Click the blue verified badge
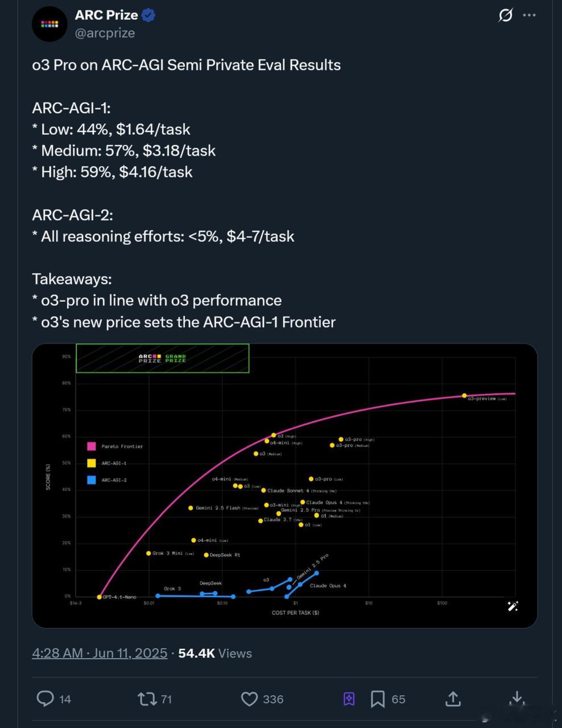The image size is (562, 728). 148,15
